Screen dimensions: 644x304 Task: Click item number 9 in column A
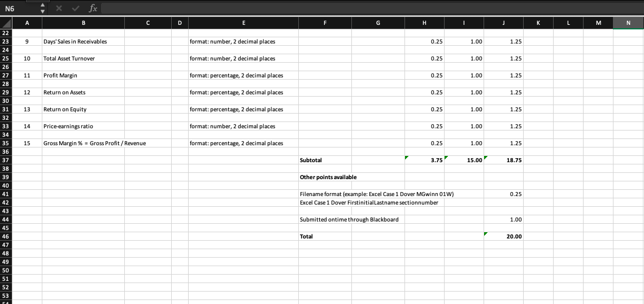[x=27, y=41]
